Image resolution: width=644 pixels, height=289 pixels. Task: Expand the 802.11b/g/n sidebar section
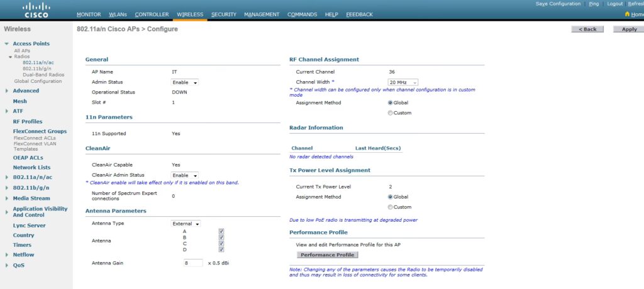tap(7, 187)
